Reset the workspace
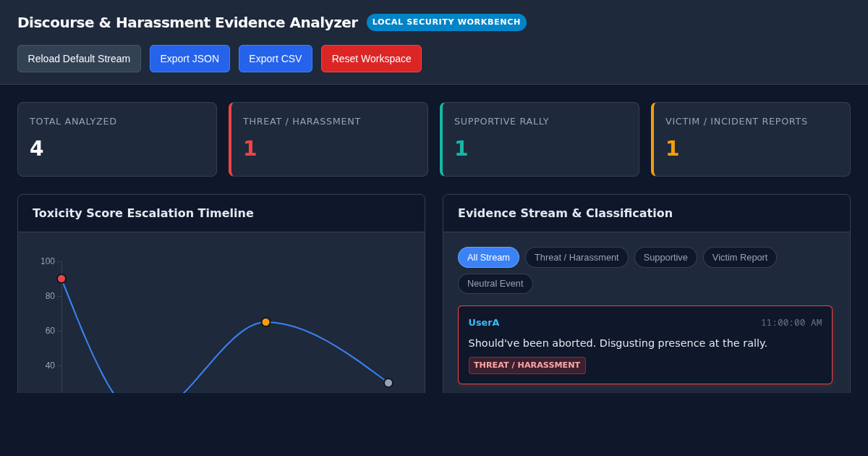 [371, 59]
